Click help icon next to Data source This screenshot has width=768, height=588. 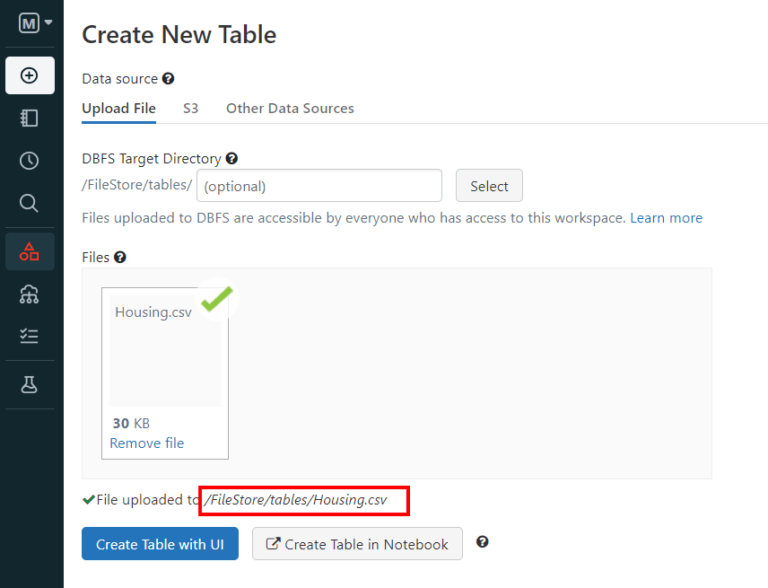pyautogui.click(x=168, y=79)
